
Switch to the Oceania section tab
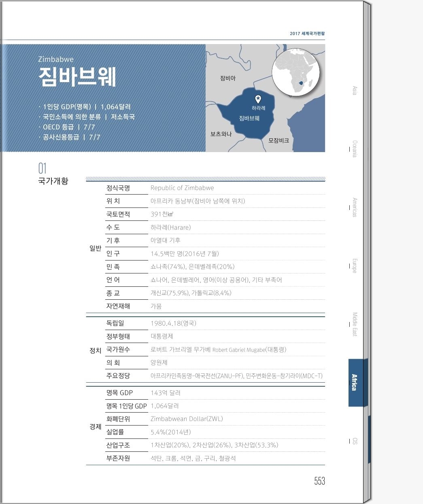click(355, 149)
